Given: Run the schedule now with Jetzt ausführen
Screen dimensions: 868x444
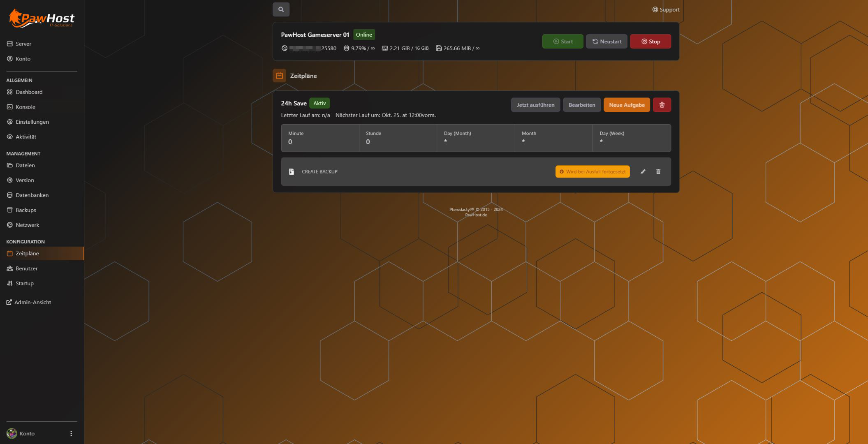Looking at the screenshot, I should (x=535, y=105).
